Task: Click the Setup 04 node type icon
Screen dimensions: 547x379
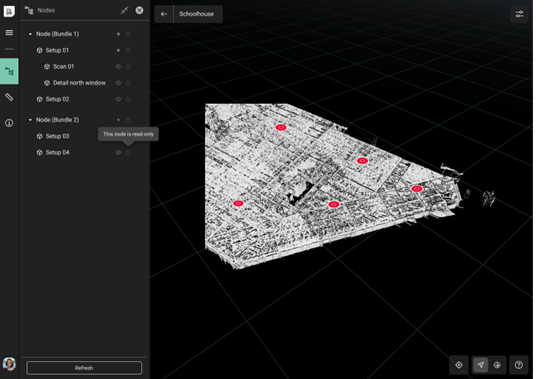Action: pyautogui.click(x=39, y=153)
